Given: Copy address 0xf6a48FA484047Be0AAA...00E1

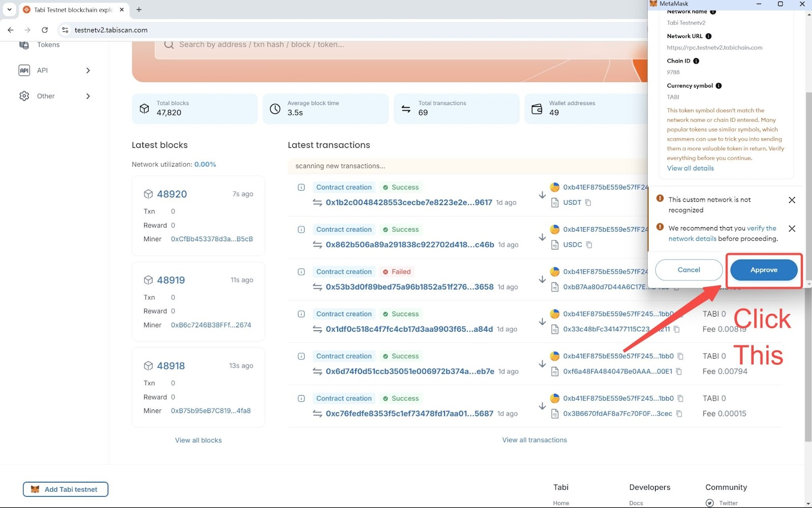Looking at the screenshot, I should click(x=679, y=371).
